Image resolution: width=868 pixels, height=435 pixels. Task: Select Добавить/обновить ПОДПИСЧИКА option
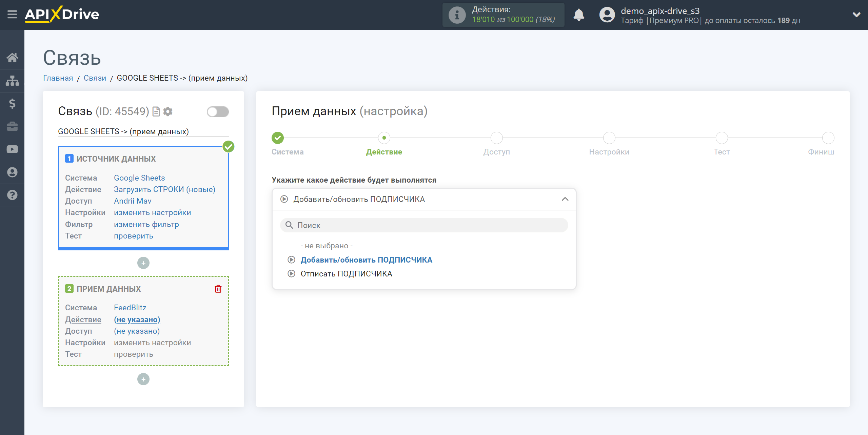[x=366, y=260]
